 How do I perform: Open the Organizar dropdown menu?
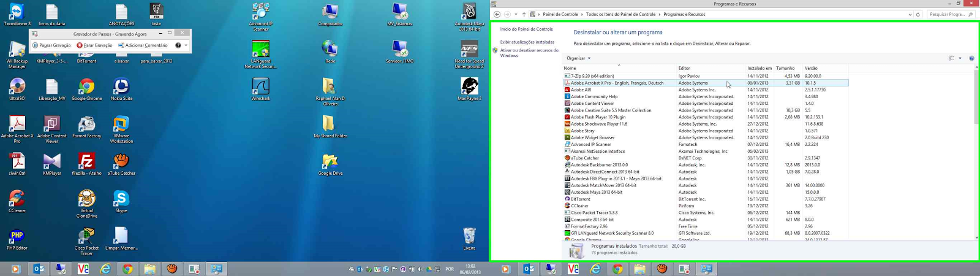point(578,58)
